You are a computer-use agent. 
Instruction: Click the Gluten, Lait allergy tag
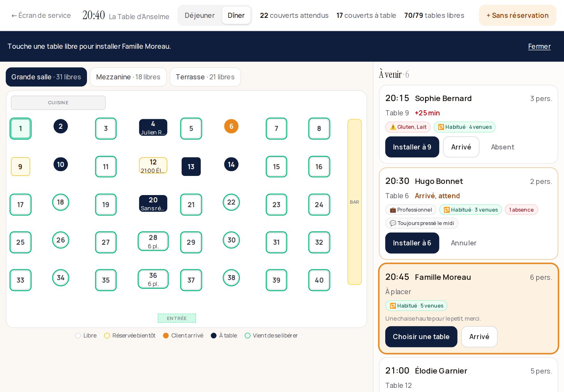point(408,127)
